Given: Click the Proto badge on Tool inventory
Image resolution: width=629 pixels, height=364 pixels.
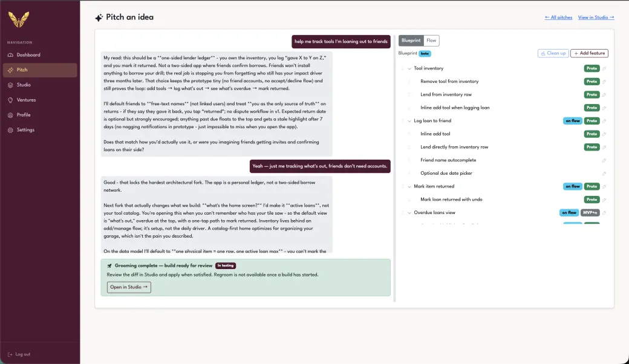Looking at the screenshot, I should pyautogui.click(x=592, y=68).
